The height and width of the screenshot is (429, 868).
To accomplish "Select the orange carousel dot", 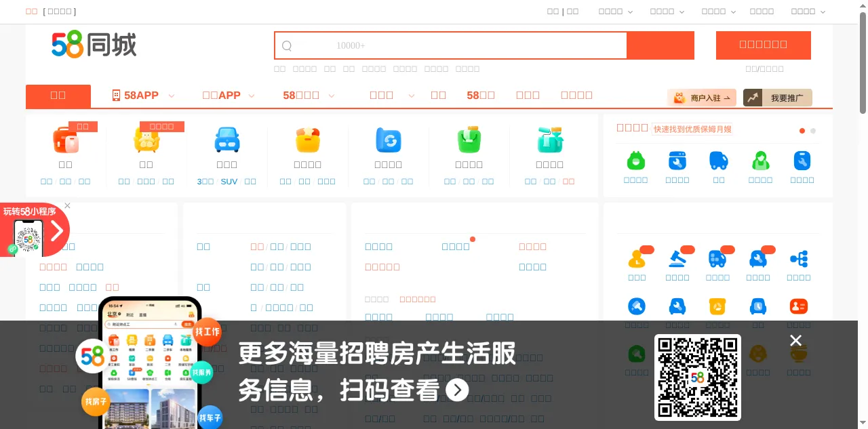I will pyautogui.click(x=802, y=131).
